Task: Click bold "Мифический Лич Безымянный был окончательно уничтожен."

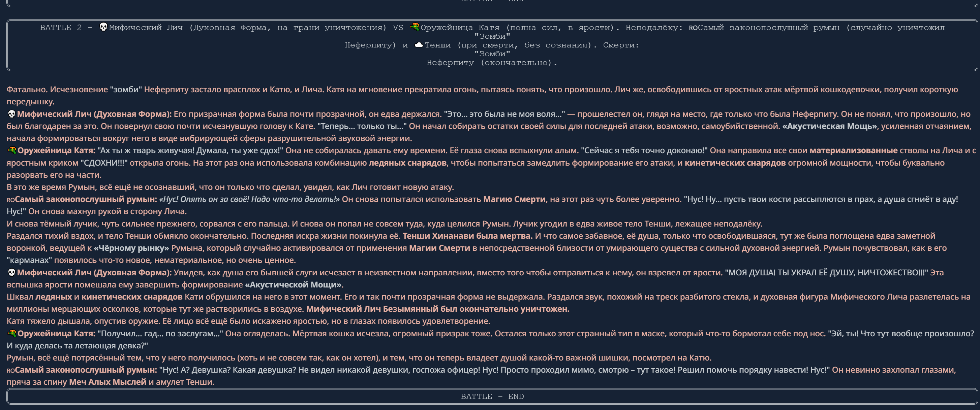Action: pos(438,309)
